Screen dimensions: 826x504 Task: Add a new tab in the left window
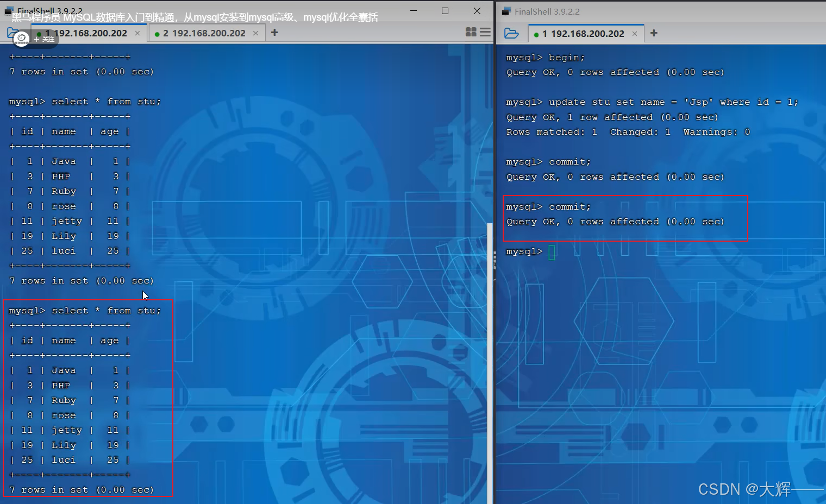tap(274, 33)
